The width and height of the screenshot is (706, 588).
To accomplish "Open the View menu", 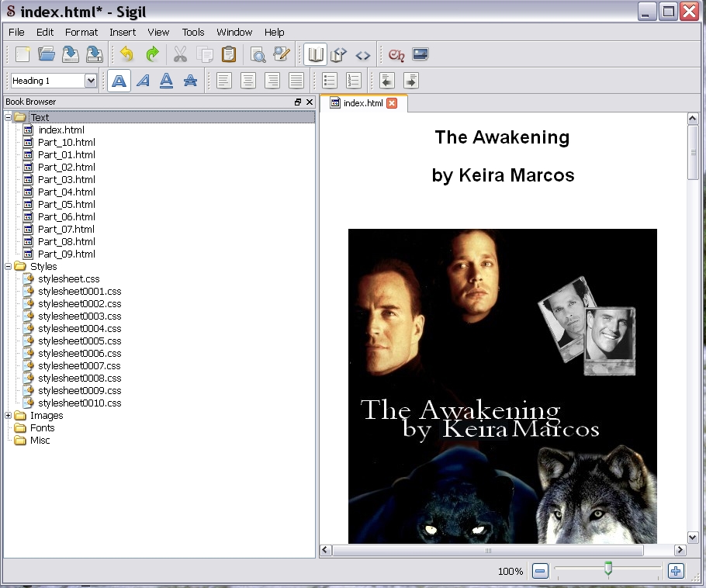I will (x=158, y=33).
